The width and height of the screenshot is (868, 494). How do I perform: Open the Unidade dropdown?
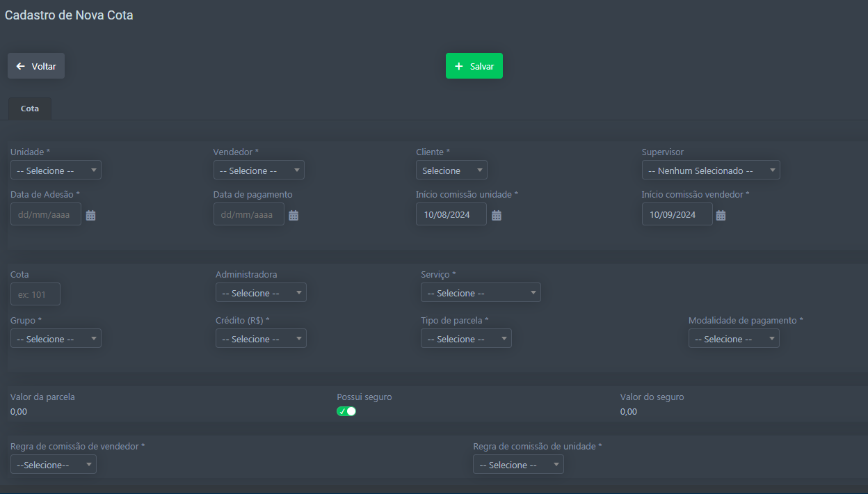(56, 170)
